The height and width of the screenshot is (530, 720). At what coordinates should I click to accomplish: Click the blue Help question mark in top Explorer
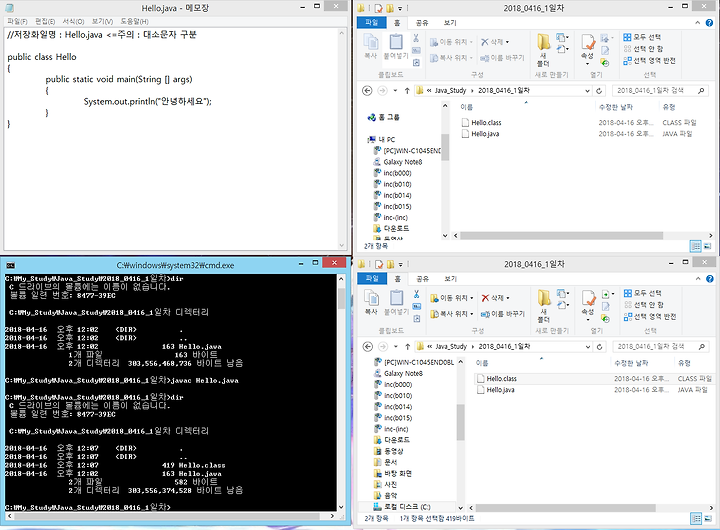(709, 23)
